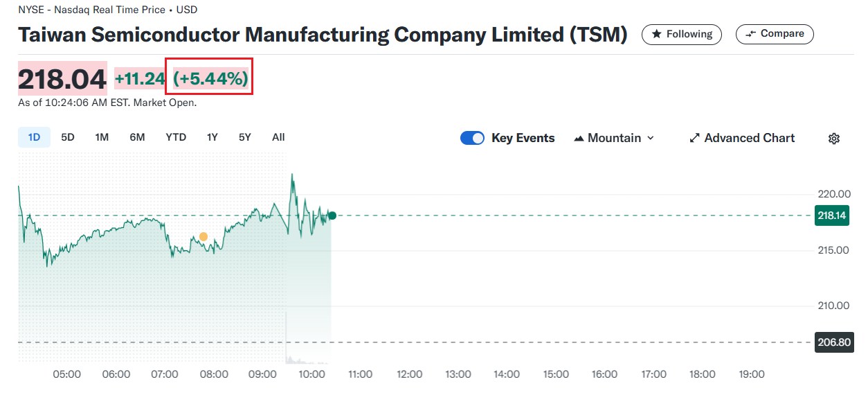Screen dimensions: 868x395
Task: Expand the Mountain chart type dropdown chevron
Action: coord(651,139)
